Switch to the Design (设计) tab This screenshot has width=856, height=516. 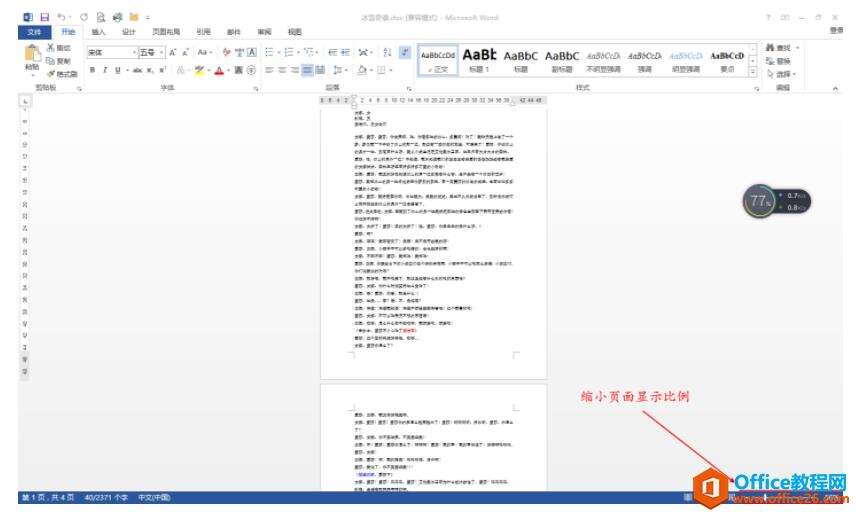(x=128, y=32)
